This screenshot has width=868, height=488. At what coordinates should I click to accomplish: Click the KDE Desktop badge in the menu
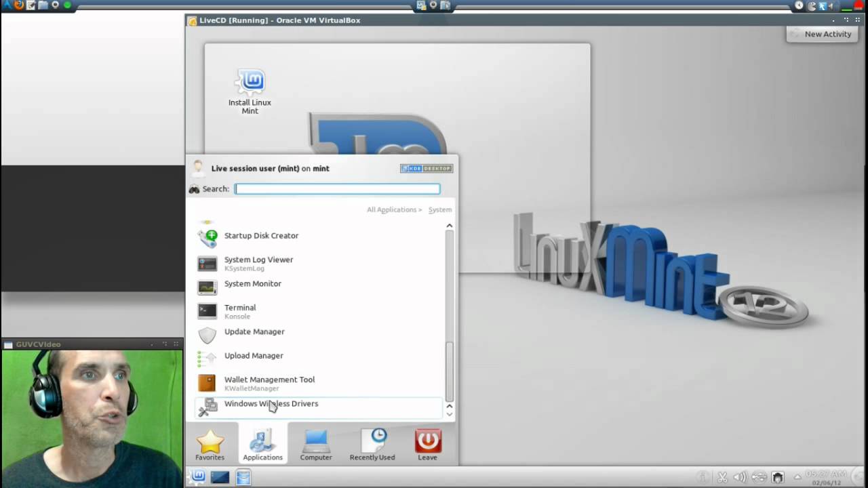point(427,169)
